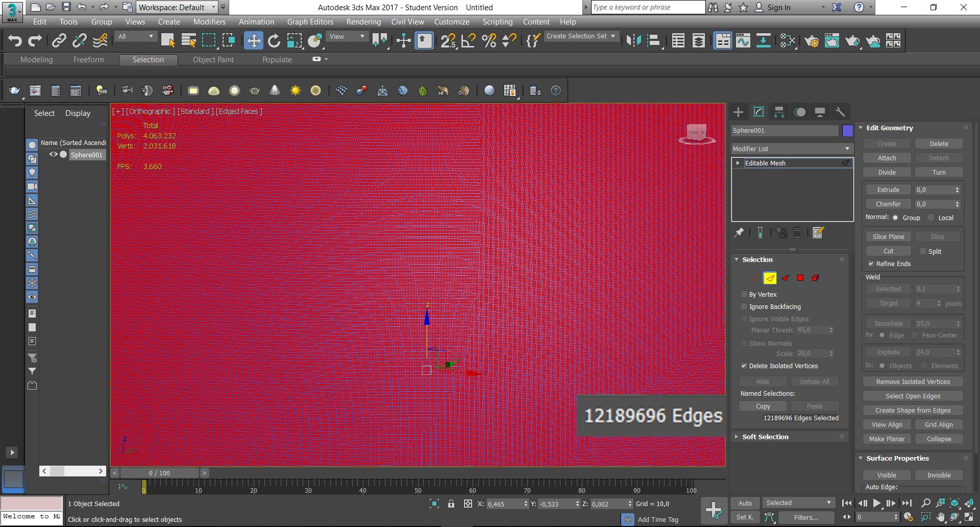The image size is (980, 527).
Task: Toggle the selection lock padlock icon
Action: [451, 504]
